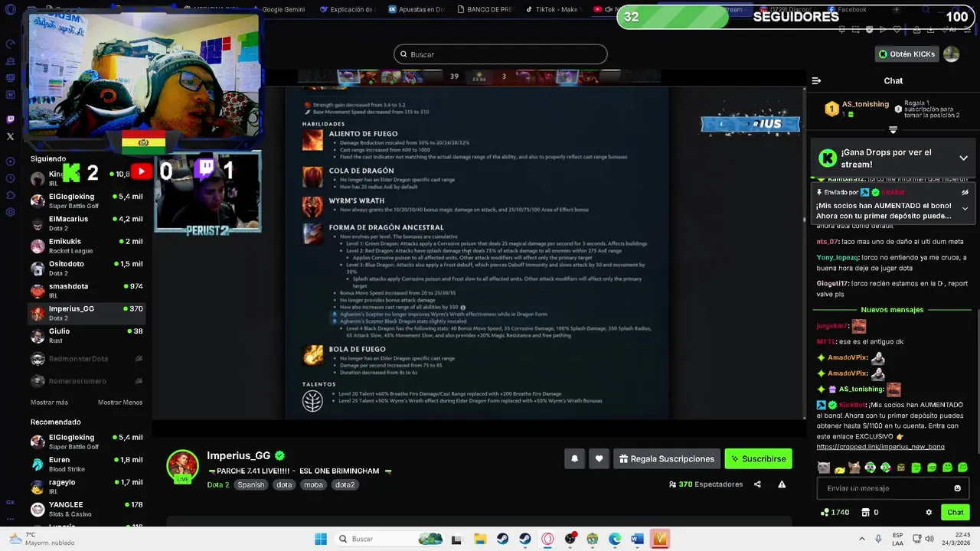Open recommended Euren channel
The image size is (980, 551).
coord(87,464)
